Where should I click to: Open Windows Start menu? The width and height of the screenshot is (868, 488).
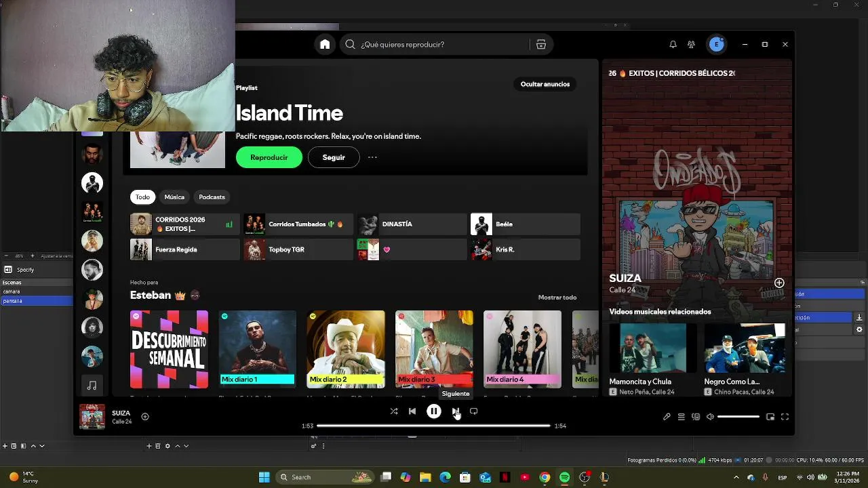[x=264, y=477]
